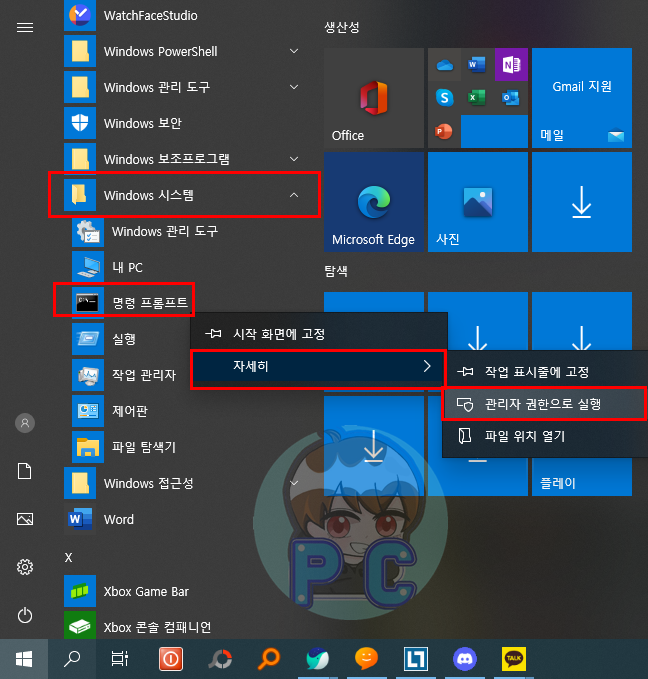
Task: Open 자세히 submenu arrow
Action: (427, 366)
